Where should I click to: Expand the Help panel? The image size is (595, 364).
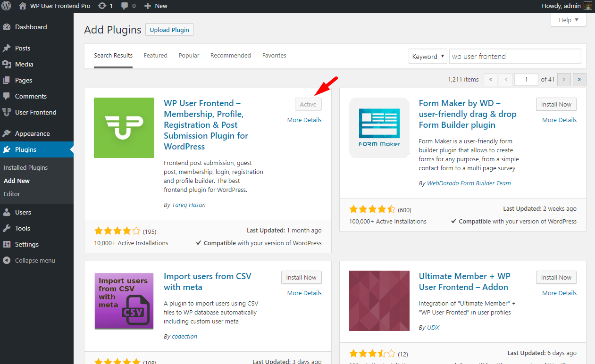coord(569,20)
